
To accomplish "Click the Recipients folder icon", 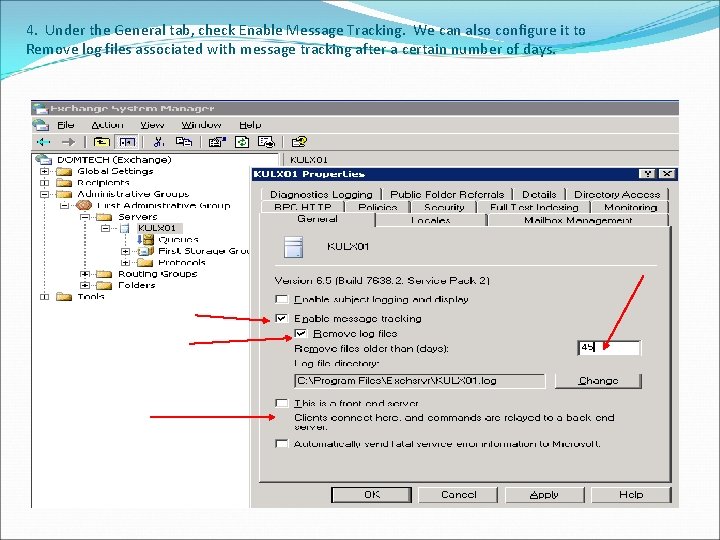I will (64, 183).
